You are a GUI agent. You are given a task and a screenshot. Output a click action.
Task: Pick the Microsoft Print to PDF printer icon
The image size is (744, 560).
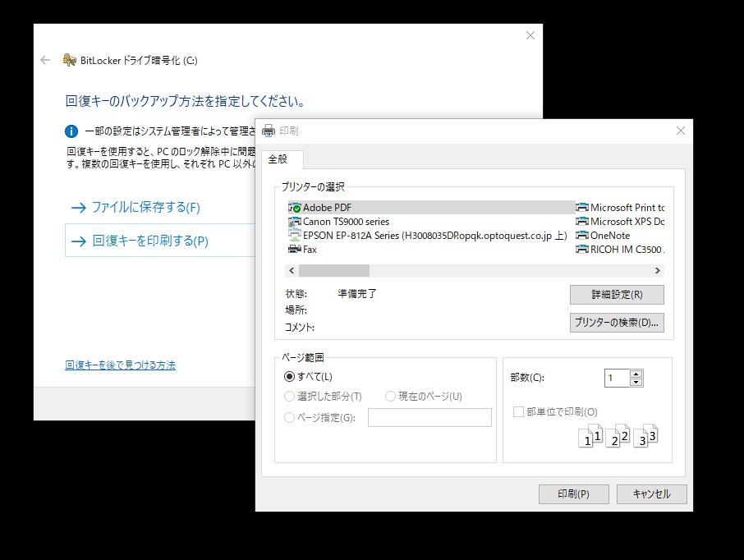[x=582, y=208]
